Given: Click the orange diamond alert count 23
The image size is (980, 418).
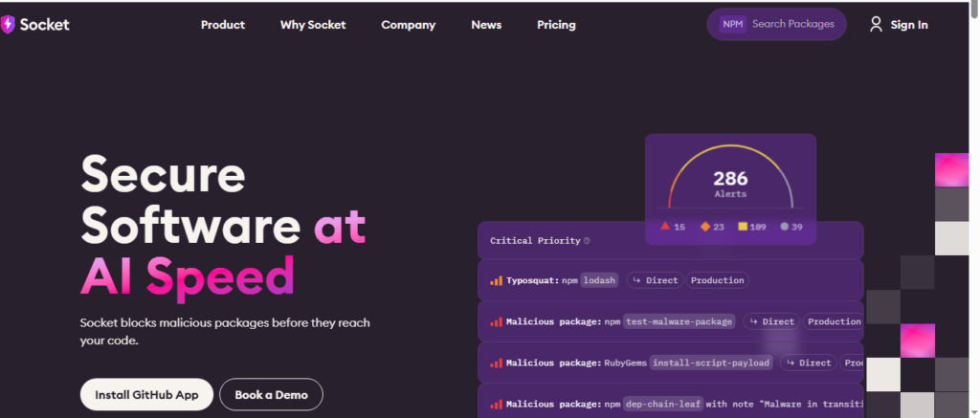Looking at the screenshot, I should [712, 226].
